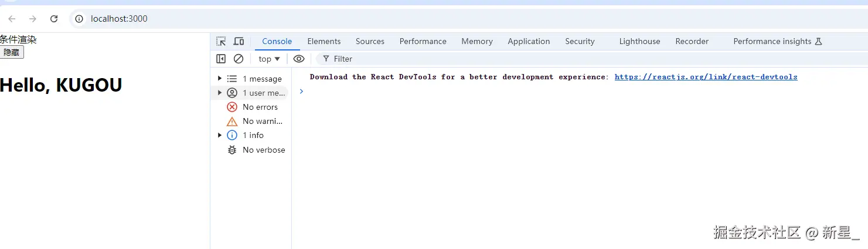Click the localhost:3000 address field

(x=469, y=19)
